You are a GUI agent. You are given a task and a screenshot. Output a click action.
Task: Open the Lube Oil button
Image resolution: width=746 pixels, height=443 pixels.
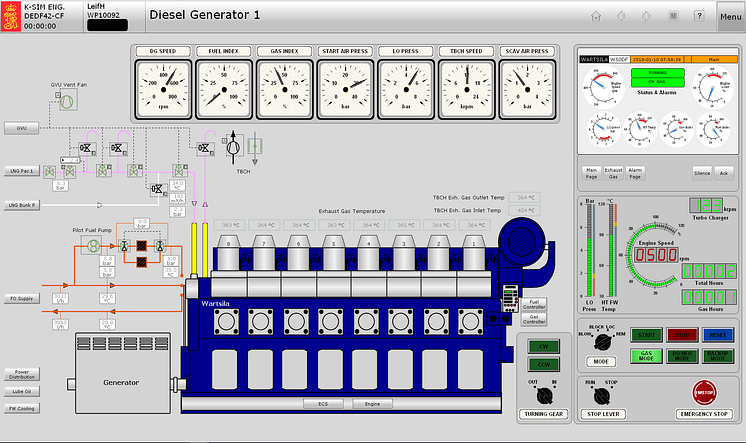coord(22,392)
